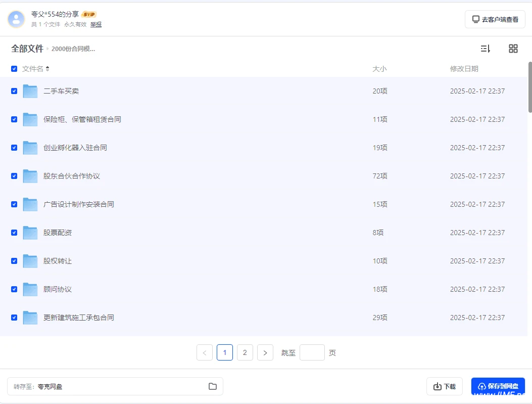The height and width of the screenshot is (404, 532).
Task: Uncheck the 顾问协议 row checkbox
Action: tap(14, 289)
